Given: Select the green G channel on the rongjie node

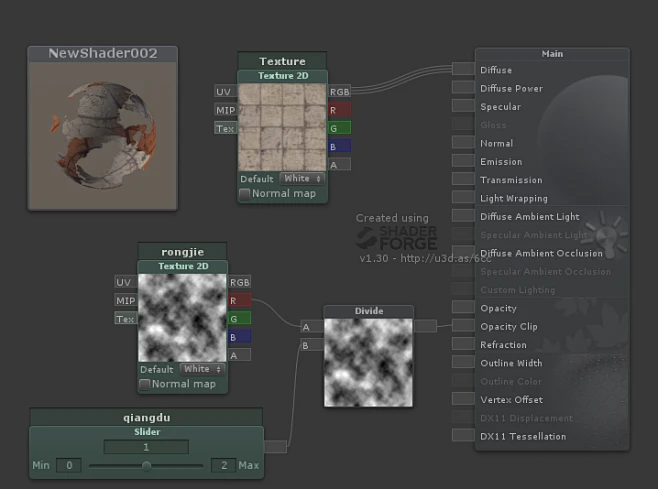Looking at the screenshot, I should point(240,318).
